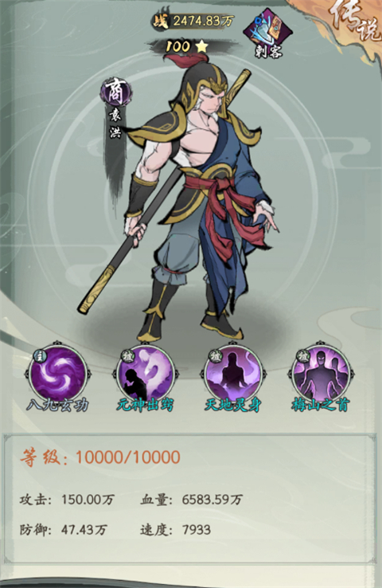Tap the 血量 6583.59万 stat

click(191, 500)
